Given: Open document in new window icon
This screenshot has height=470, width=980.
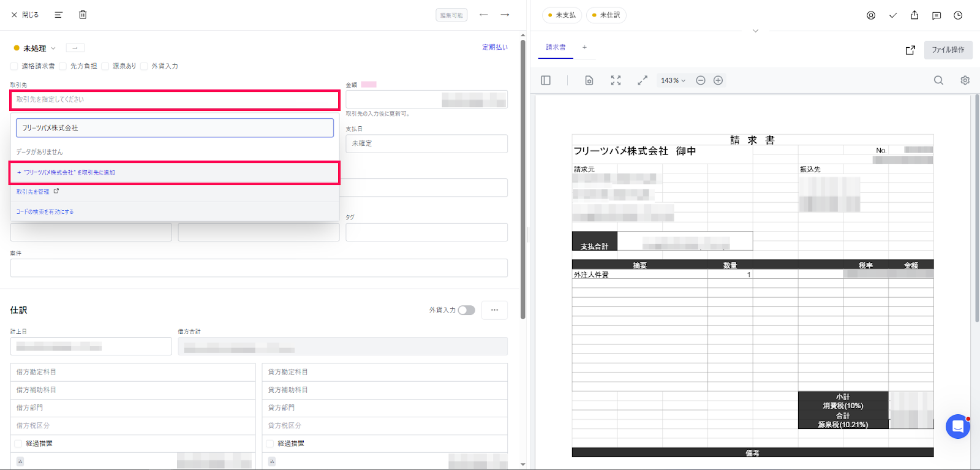Looking at the screenshot, I should click(910, 50).
